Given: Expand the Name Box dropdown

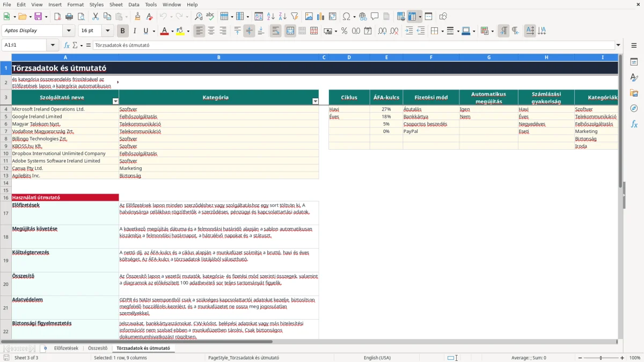Looking at the screenshot, I should [53, 45].
